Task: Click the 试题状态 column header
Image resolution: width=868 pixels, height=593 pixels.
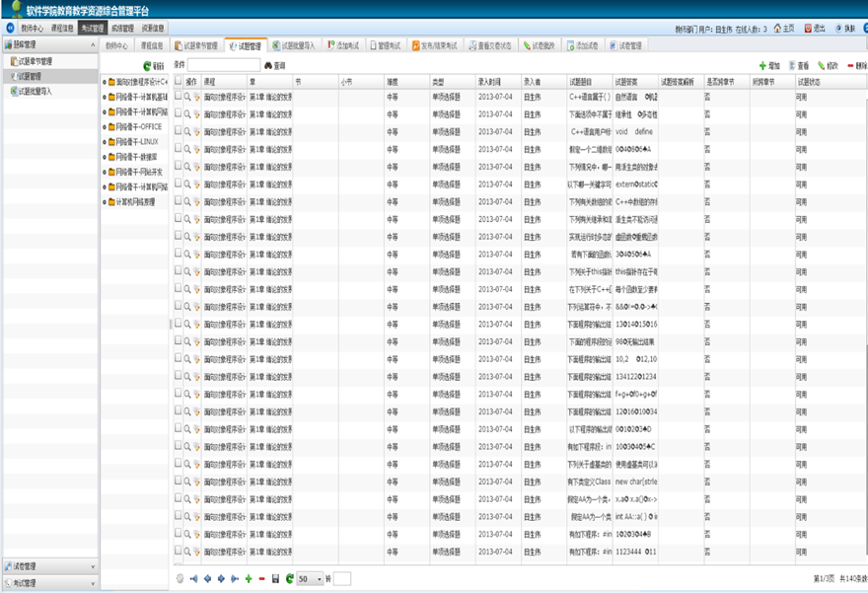Action: (x=831, y=81)
